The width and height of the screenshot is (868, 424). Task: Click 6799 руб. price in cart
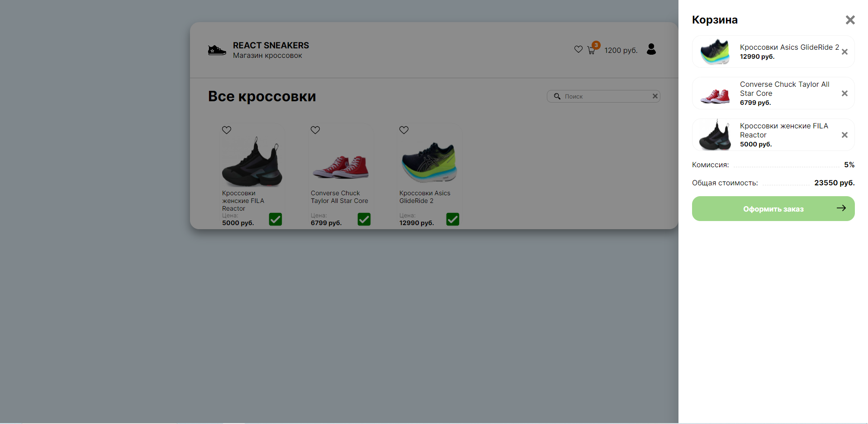point(755,103)
